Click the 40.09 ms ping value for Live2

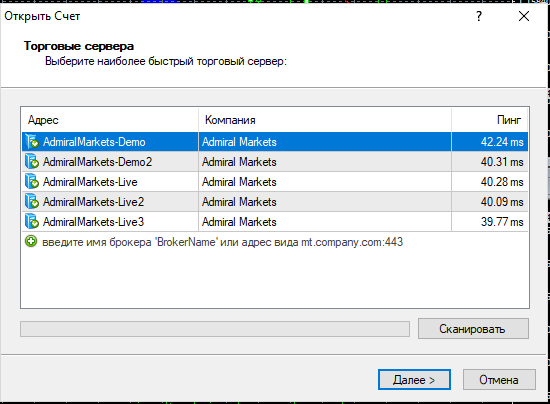502,202
